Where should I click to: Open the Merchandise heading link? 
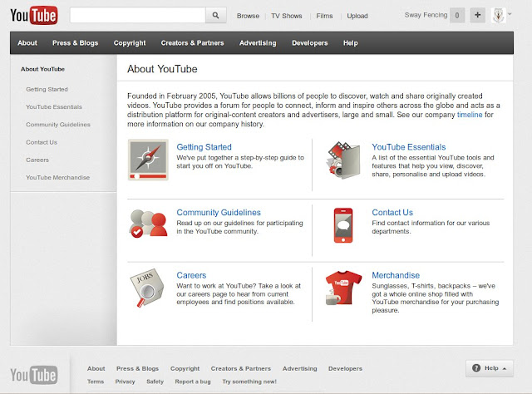coord(396,275)
